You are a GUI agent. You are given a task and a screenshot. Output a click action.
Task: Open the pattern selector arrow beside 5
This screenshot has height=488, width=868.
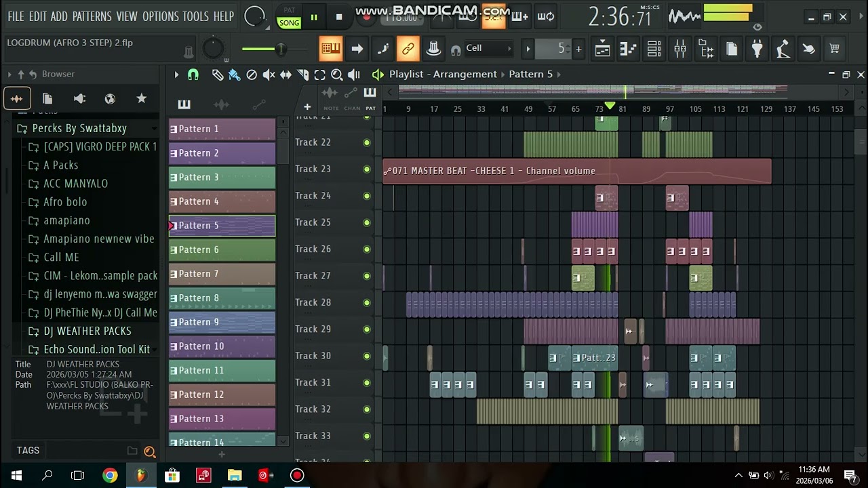528,49
